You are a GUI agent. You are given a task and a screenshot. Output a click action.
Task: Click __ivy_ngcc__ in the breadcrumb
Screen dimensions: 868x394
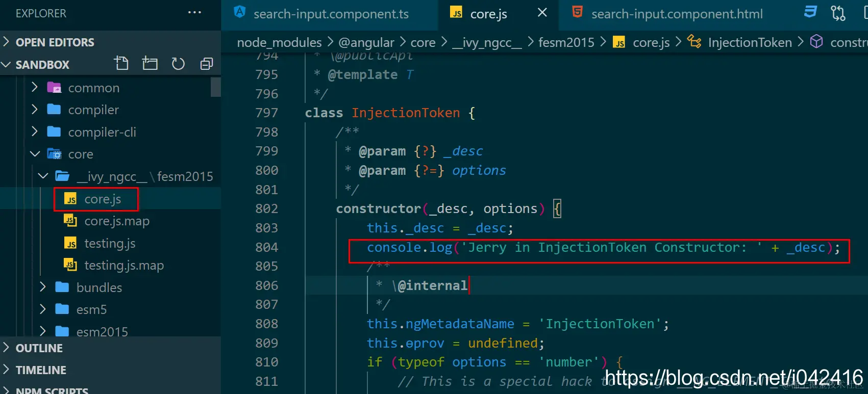click(487, 43)
